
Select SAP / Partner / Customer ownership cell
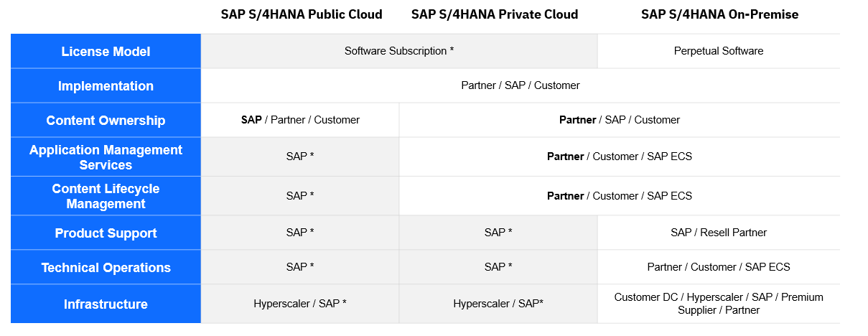300,120
